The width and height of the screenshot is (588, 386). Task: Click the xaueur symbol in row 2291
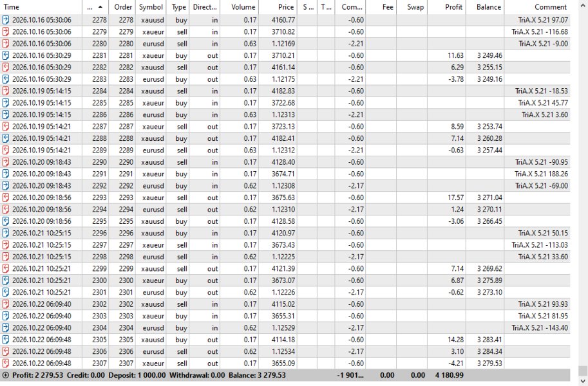click(153, 174)
